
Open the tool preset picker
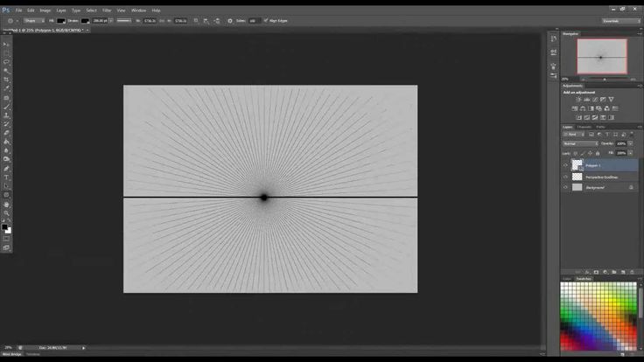tap(13, 20)
